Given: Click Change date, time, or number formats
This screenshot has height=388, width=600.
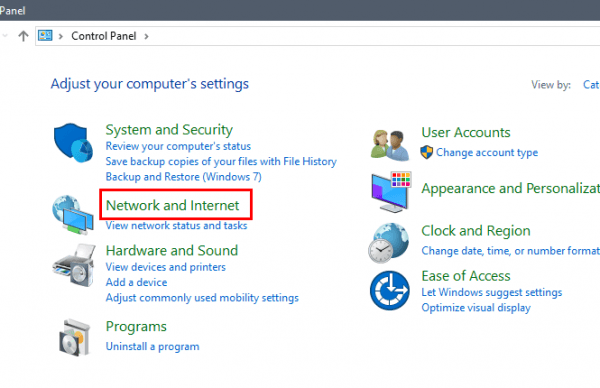Looking at the screenshot, I should [x=510, y=251].
